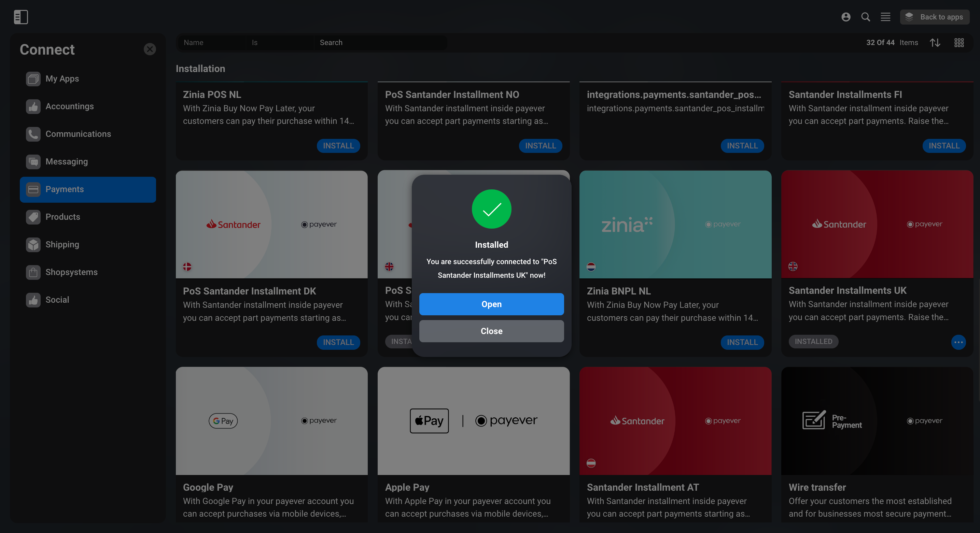Open the hamburger menu icon
980x533 pixels.
coord(885,17)
